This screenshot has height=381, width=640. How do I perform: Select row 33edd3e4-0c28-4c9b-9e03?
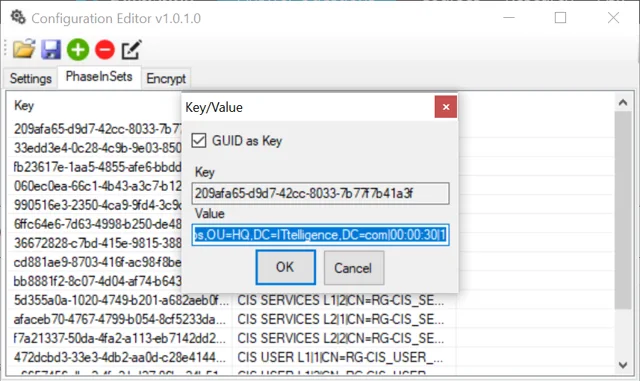[97, 147]
